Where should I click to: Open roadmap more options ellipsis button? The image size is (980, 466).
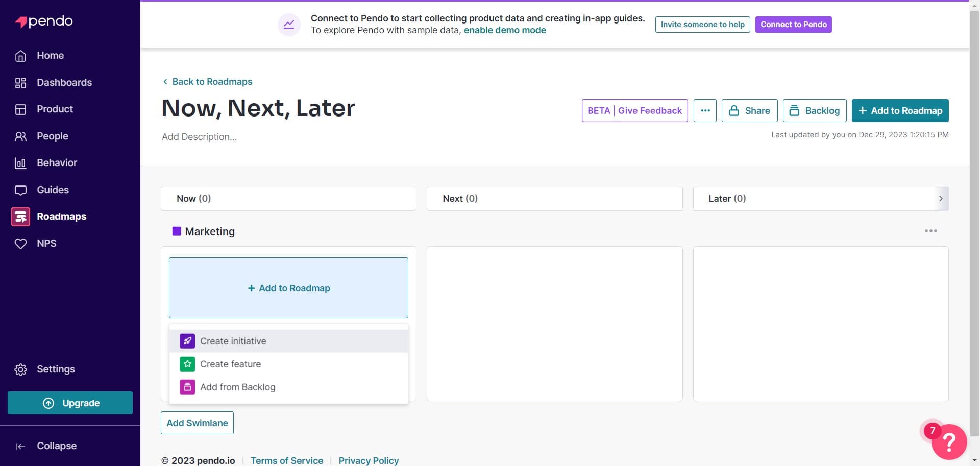point(705,111)
